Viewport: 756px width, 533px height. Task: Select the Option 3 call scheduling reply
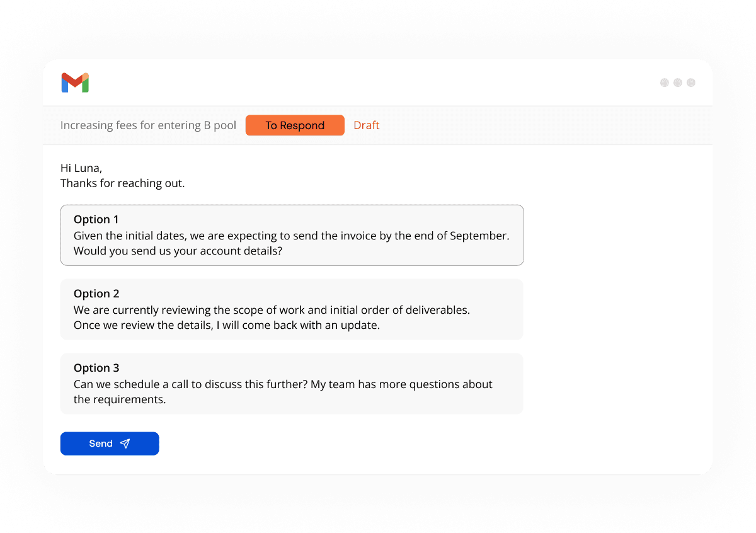(292, 384)
